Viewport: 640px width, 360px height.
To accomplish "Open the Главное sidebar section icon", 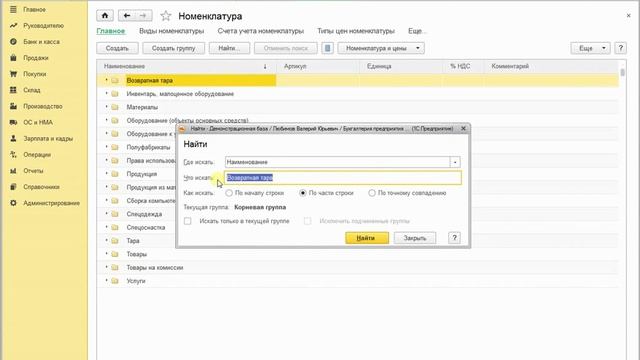I will tap(13, 9).
